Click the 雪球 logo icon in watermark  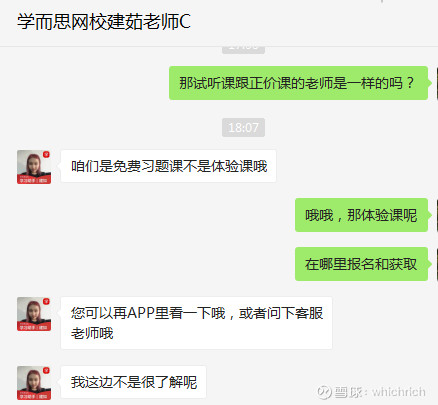[323, 392]
